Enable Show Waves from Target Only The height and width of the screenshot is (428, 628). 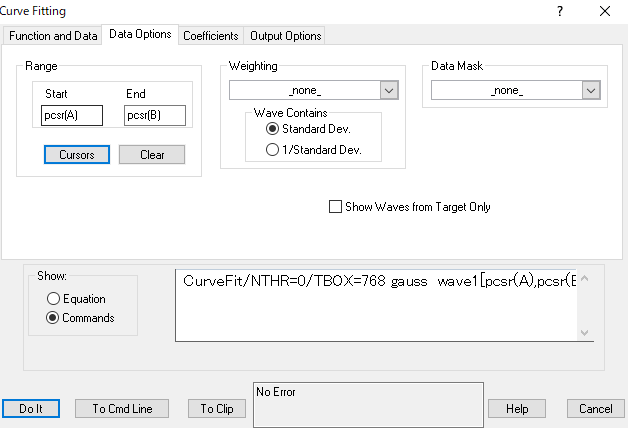336,207
